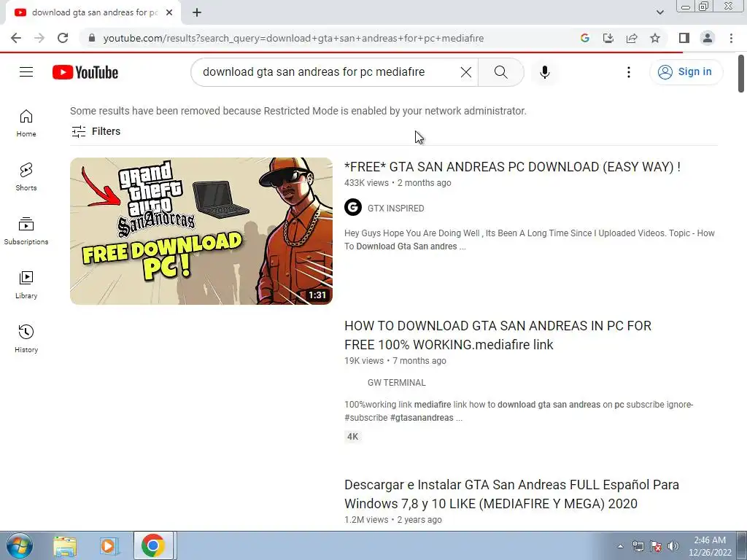Click install/download page icon in address bar
The height and width of the screenshot is (560, 747).
click(x=608, y=38)
